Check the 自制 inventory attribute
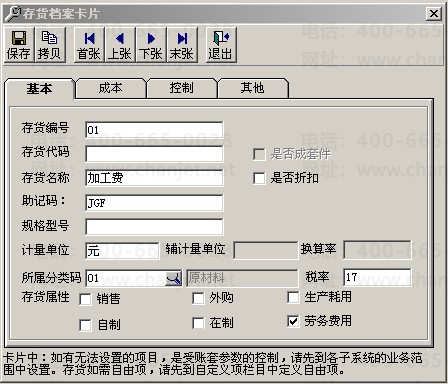This screenshot has height=384, width=448. [x=85, y=325]
